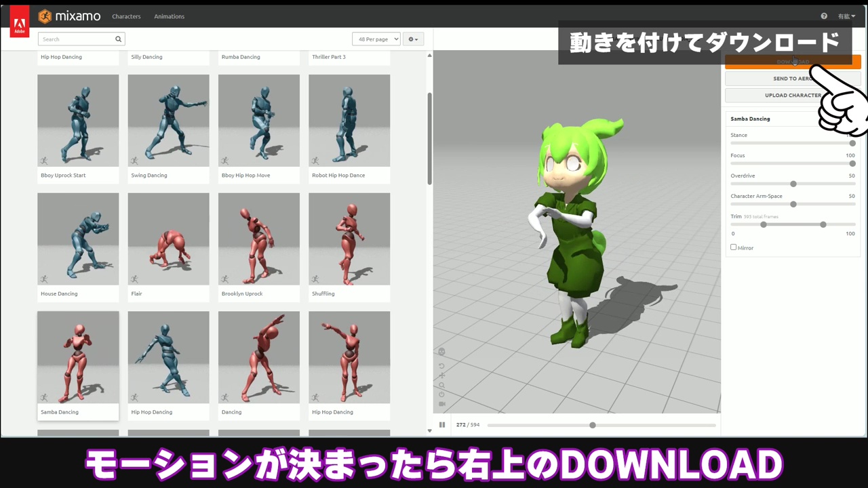Select the zoom magnifier icon in viewport
This screenshot has height=488, width=868.
441,385
